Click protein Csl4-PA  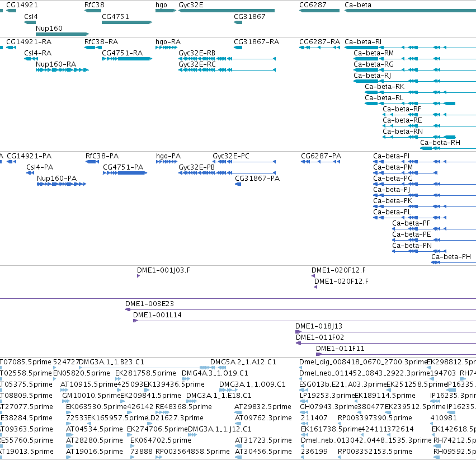(x=40, y=168)
